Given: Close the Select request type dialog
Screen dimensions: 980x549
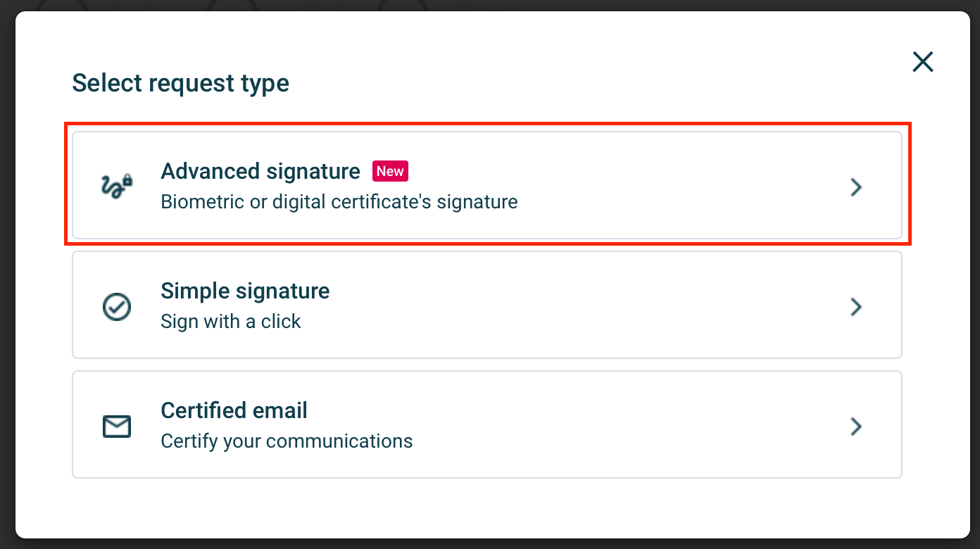Looking at the screenshot, I should (922, 62).
